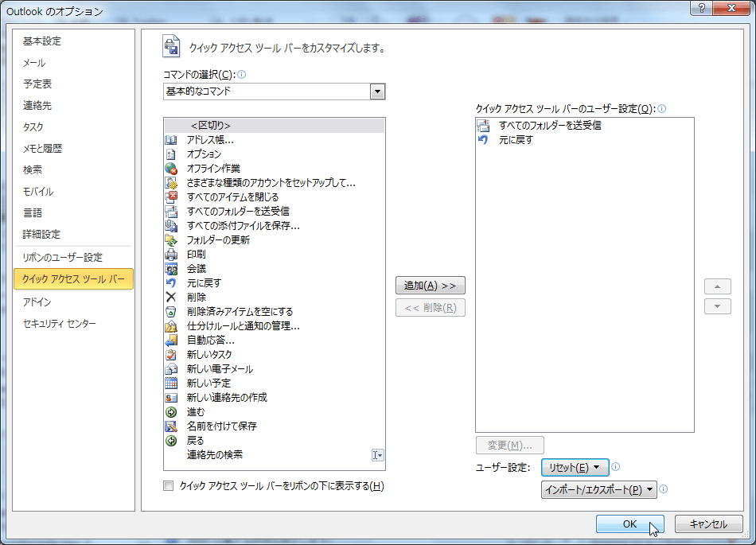This screenshot has width=756, height=545.
Task: Click the forward arrow icon for 進む
Action: (x=171, y=411)
